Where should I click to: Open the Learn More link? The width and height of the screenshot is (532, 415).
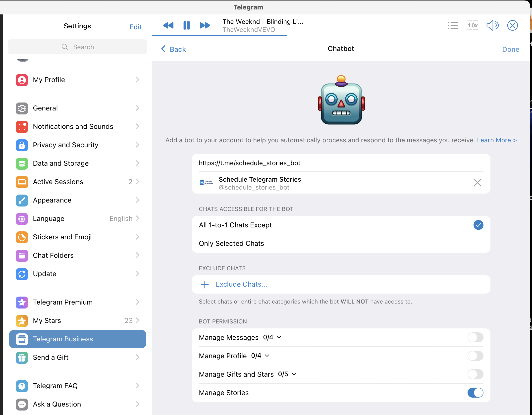click(x=497, y=140)
